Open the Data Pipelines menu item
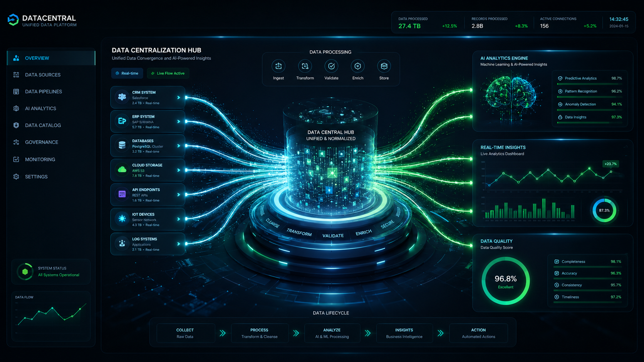The width and height of the screenshot is (644, 362). point(51,92)
